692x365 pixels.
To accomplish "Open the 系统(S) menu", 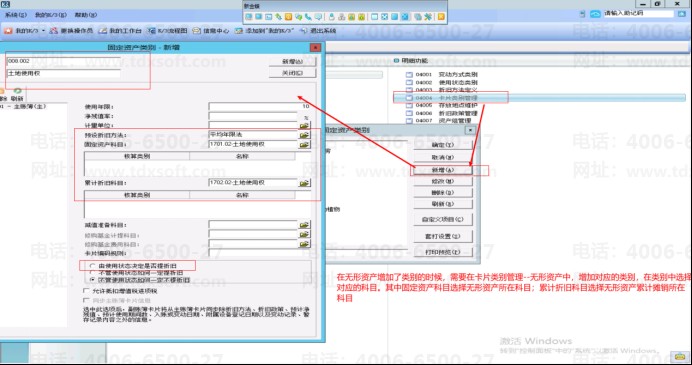I will (16, 15).
